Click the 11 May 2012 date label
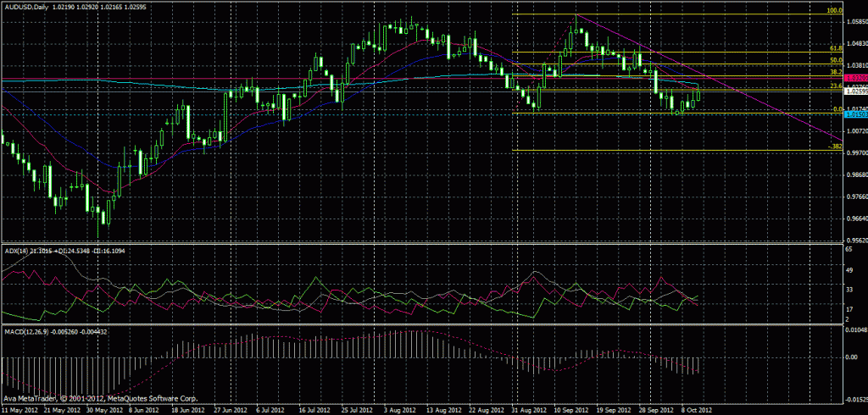The width and height of the screenshot is (868, 415). pos(19,409)
